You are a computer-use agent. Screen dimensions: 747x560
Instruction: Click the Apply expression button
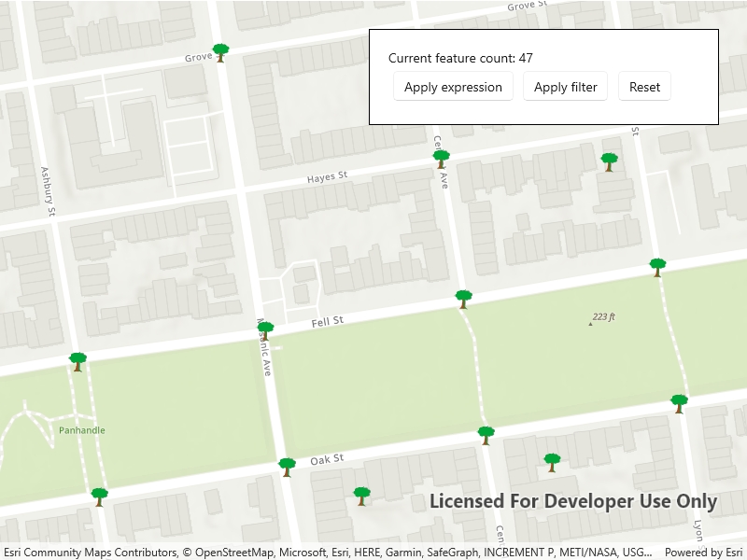click(x=453, y=87)
